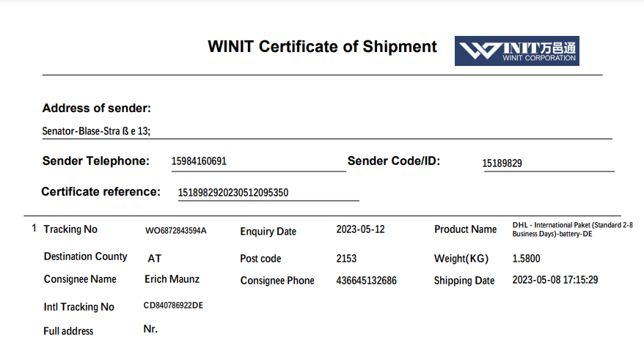Select the shipping date 2023-05-08 17:15:29
644x340 pixels.
(555, 280)
